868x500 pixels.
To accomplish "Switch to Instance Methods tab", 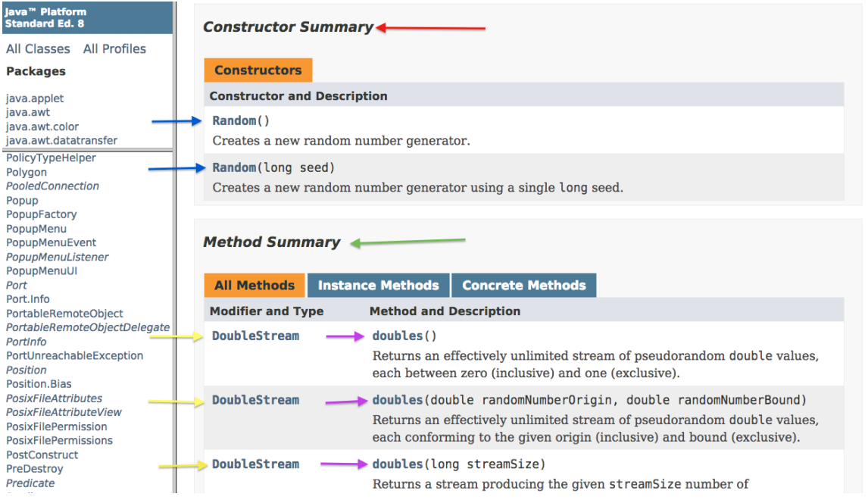I will (x=378, y=286).
